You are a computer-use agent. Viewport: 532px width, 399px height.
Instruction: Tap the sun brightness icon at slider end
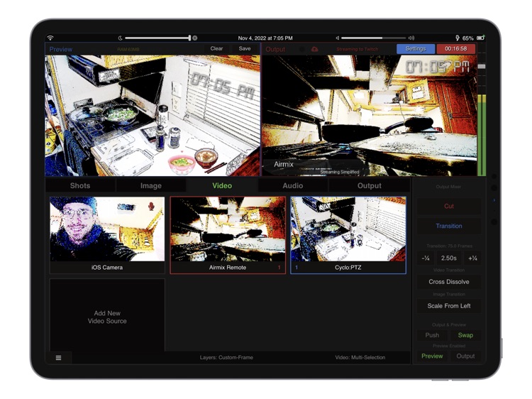tap(195, 38)
